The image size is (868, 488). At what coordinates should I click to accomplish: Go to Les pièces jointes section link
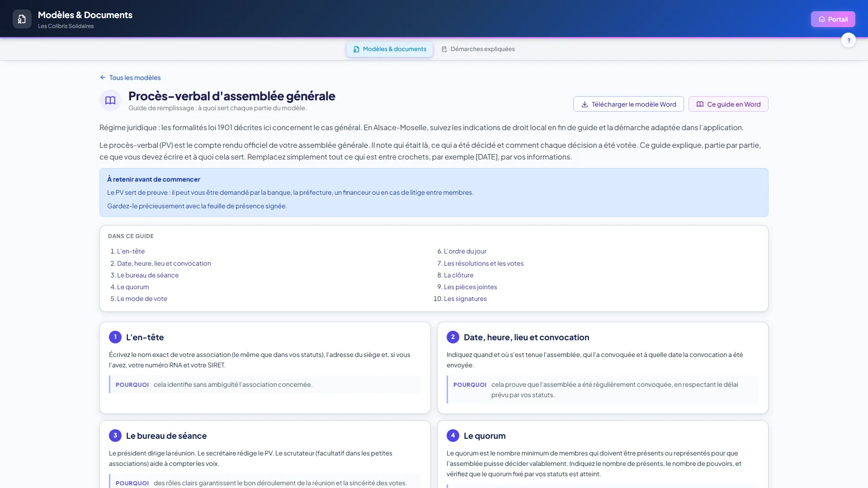[x=470, y=287]
